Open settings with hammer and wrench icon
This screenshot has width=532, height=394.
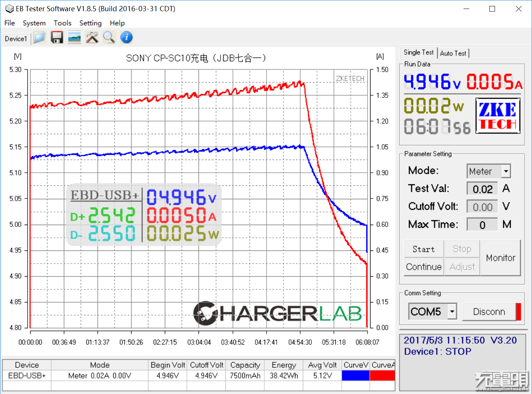[x=92, y=37]
